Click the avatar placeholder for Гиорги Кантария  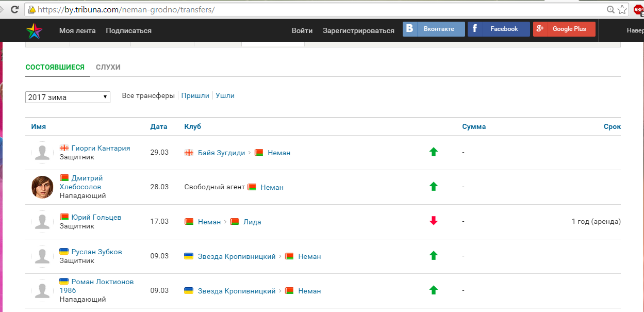click(x=42, y=153)
